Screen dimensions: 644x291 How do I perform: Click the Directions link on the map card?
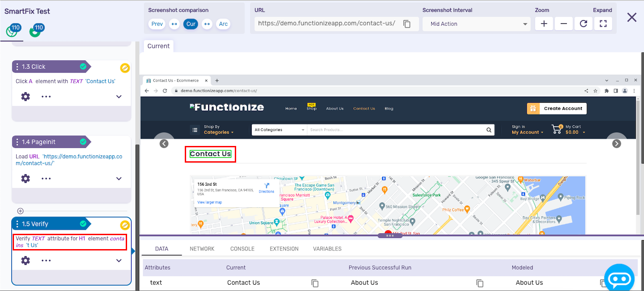tap(266, 188)
